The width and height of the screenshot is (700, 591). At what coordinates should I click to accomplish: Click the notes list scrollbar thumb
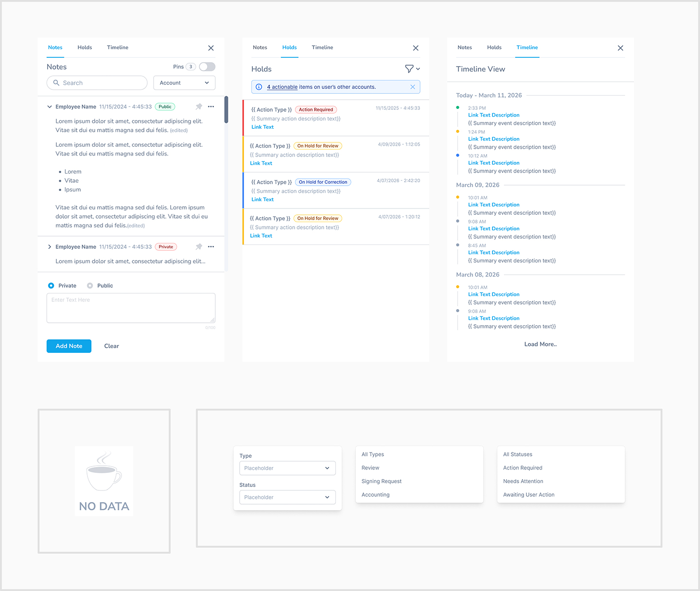pos(226,109)
